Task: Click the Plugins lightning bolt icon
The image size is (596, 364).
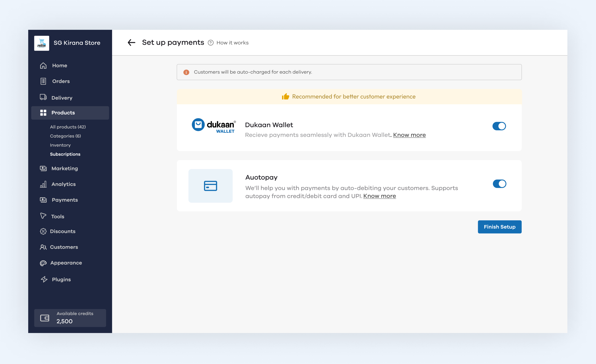Action: (x=44, y=279)
